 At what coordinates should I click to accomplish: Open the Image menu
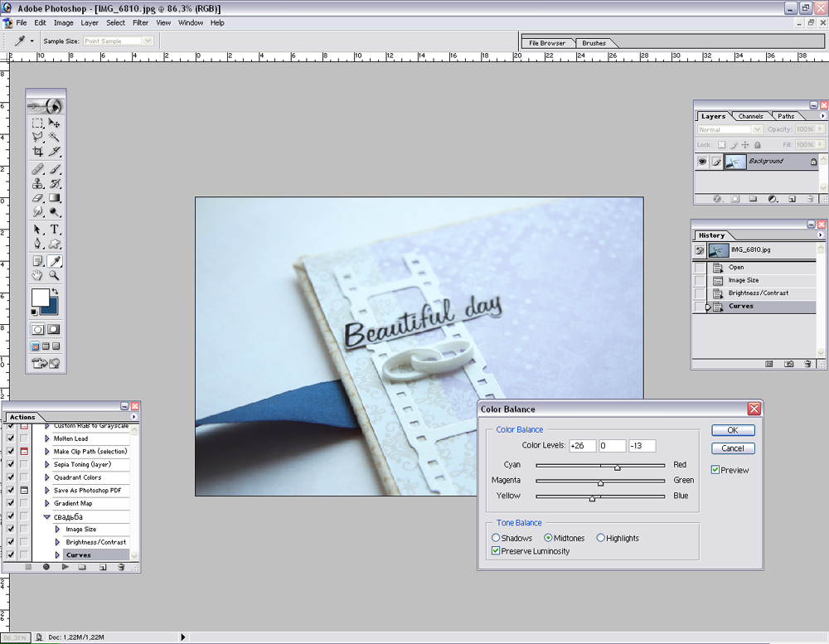click(64, 22)
